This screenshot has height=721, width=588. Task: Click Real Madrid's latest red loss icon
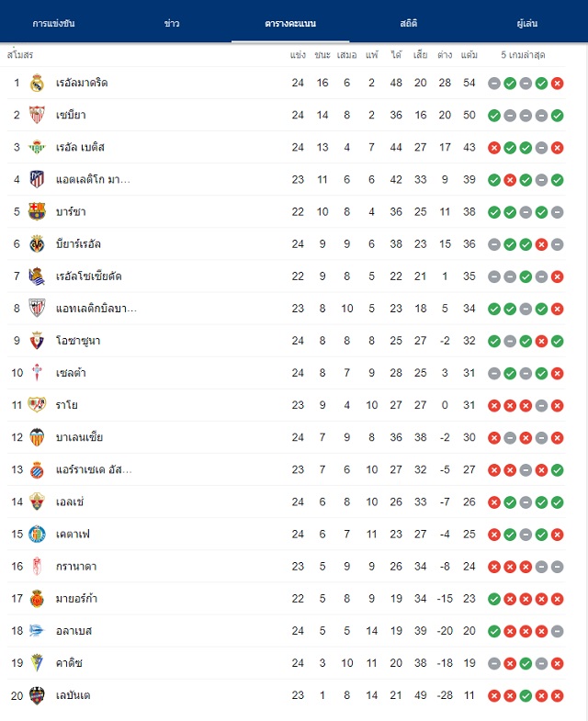(557, 84)
